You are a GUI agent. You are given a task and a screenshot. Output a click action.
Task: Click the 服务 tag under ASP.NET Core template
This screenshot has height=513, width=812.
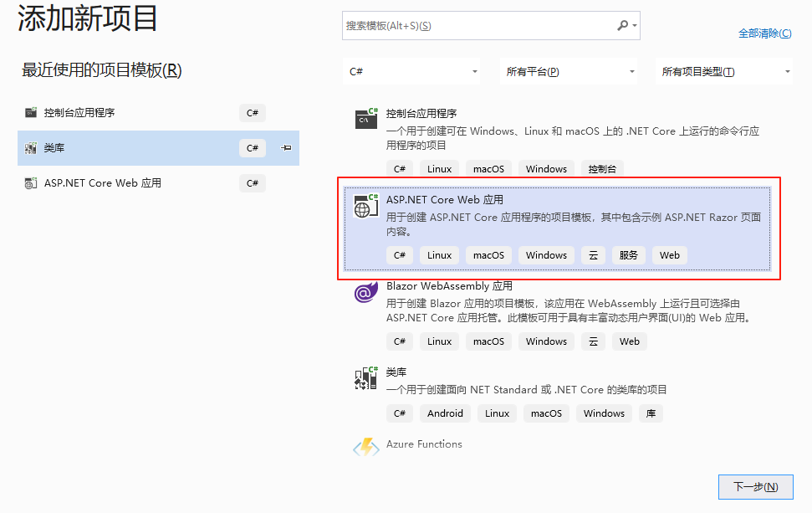tap(628, 255)
